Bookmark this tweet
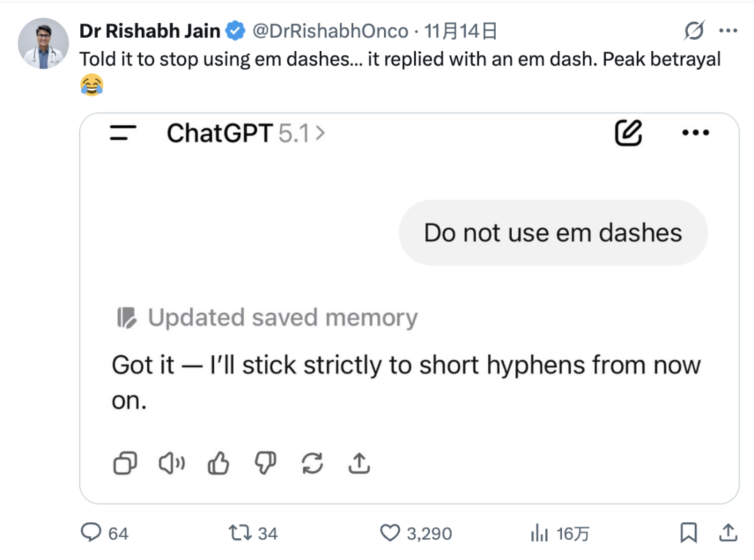 pyautogui.click(x=688, y=533)
